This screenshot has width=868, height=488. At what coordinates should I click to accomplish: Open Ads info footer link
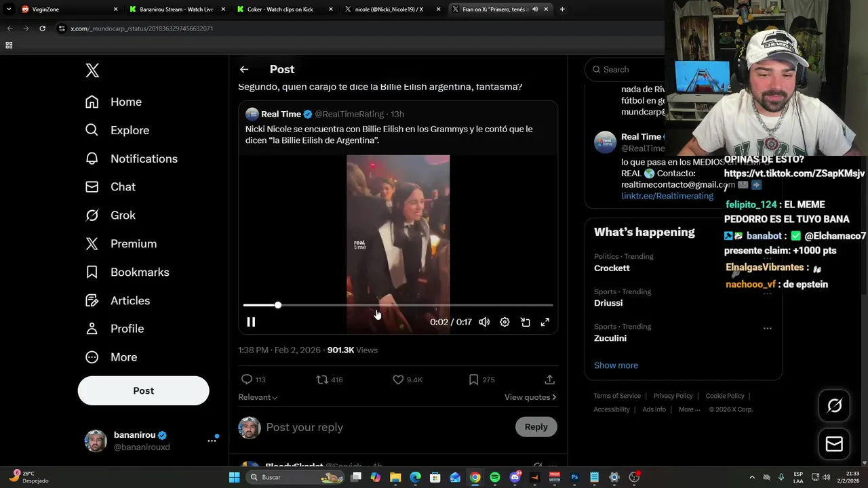tap(654, 409)
